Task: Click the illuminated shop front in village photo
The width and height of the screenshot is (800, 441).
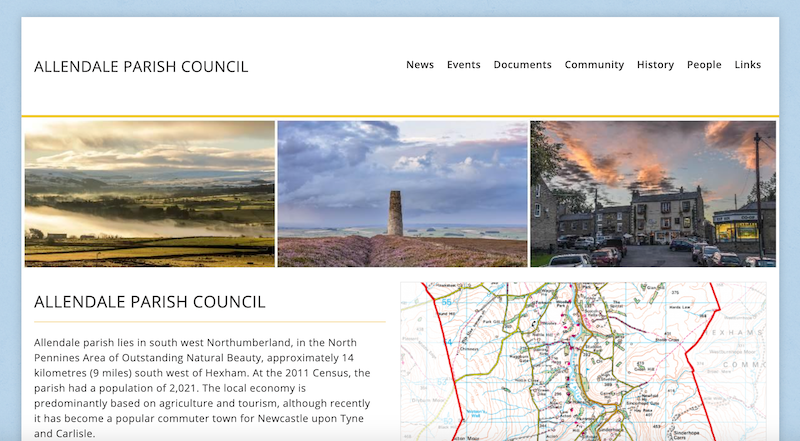Action: [x=735, y=231]
